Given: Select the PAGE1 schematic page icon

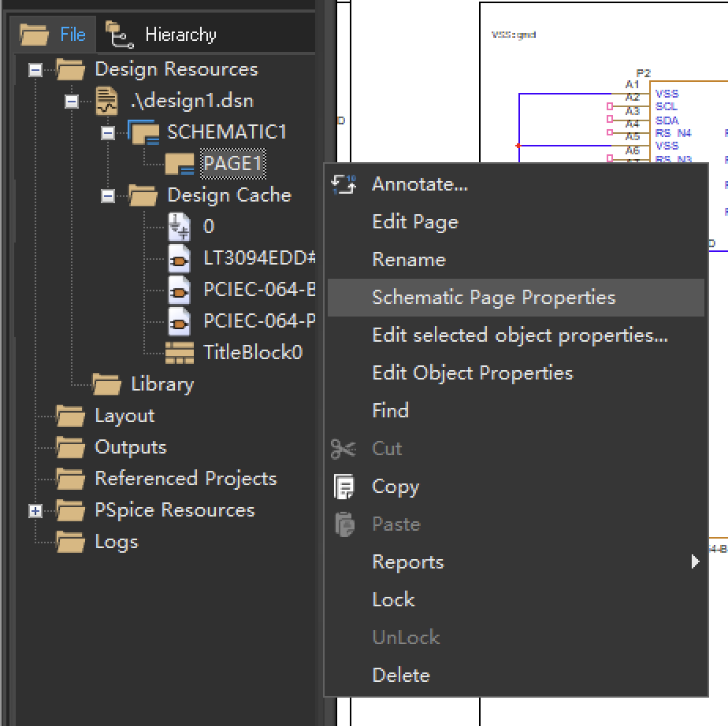Looking at the screenshot, I should (180, 164).
